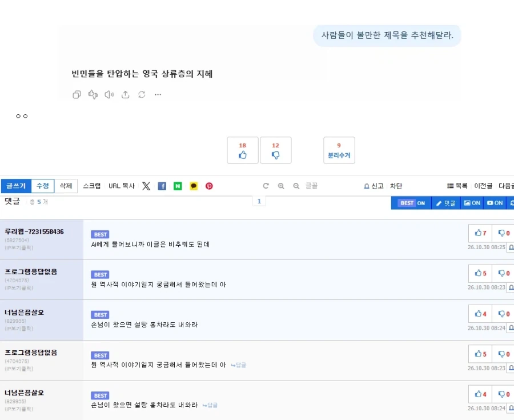The image size is (514, 420).
Task: Click the refresh arrow icon beside the zoom magnifiers
Action: pyautogui.click(x=266, y=186)
